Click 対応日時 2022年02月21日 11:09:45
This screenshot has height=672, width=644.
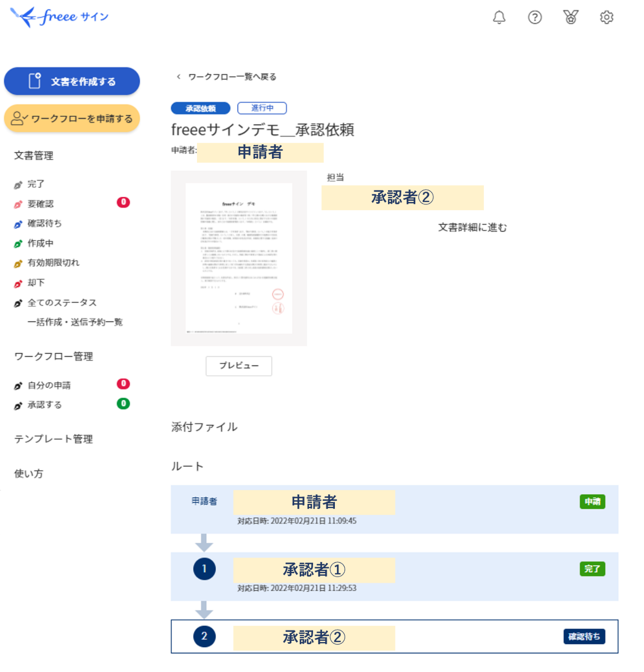click(297, 521)
